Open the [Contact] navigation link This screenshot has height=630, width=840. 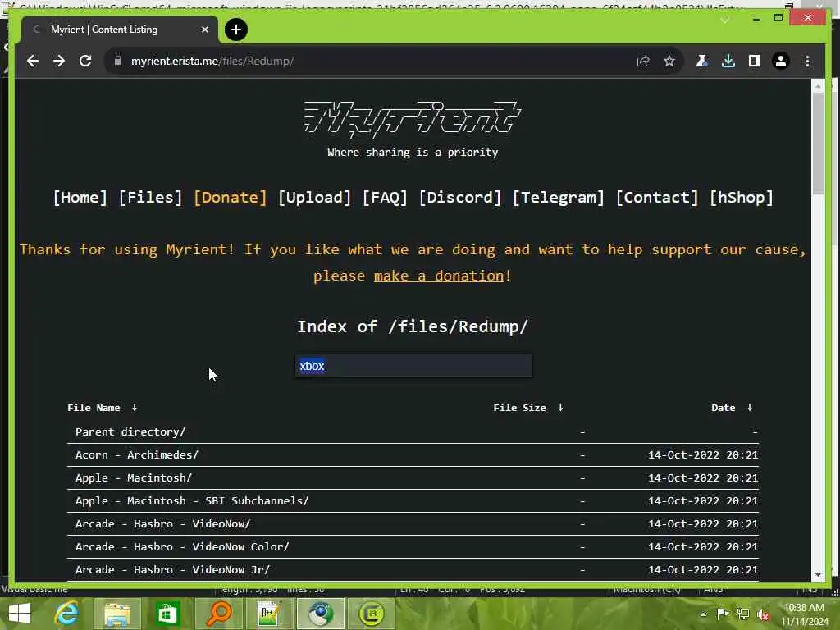coord(657,197)
